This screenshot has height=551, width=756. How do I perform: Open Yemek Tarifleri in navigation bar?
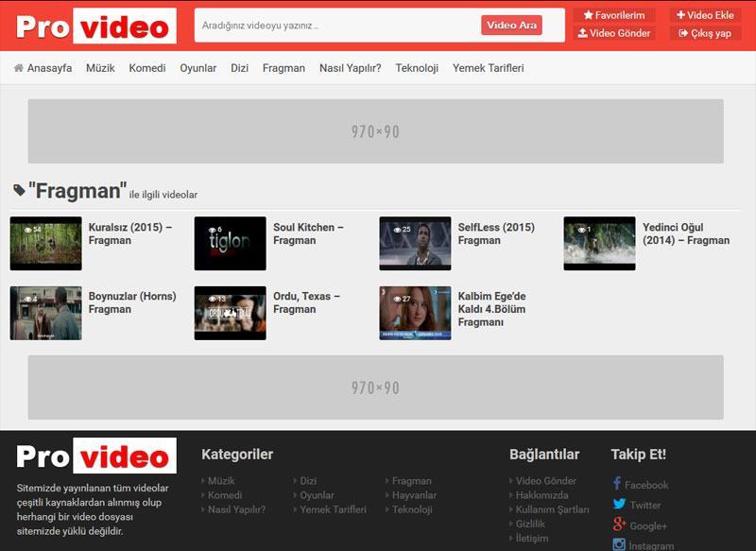click(x=488, y=68)
